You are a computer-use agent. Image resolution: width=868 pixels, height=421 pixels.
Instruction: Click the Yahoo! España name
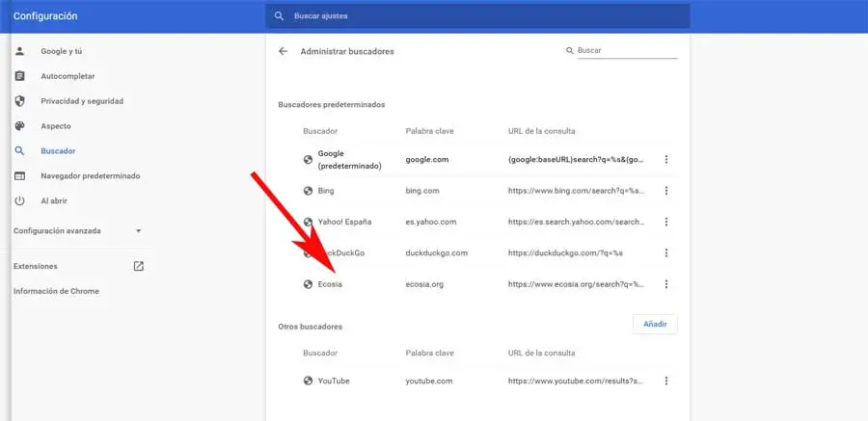[x=344, y=222]
